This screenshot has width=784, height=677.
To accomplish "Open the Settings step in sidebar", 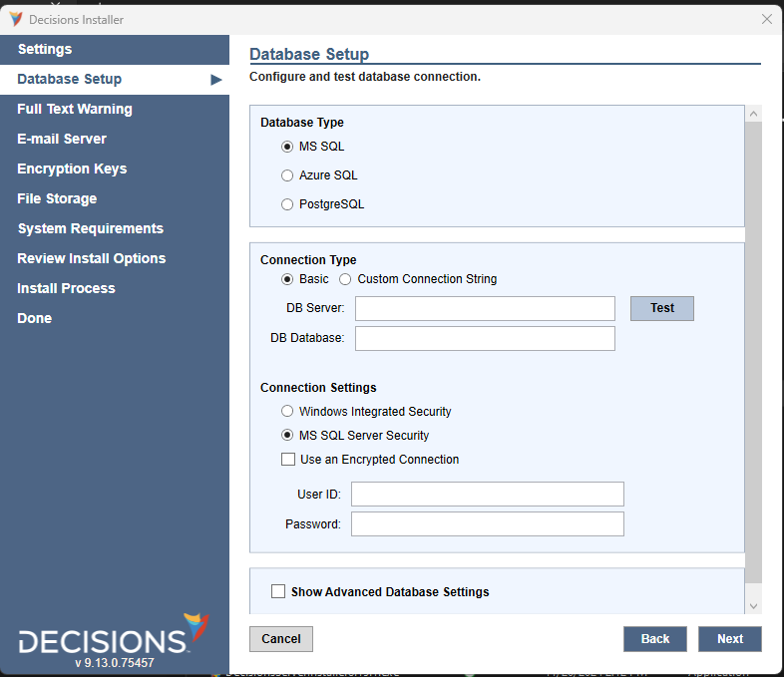I will [45, 50].
